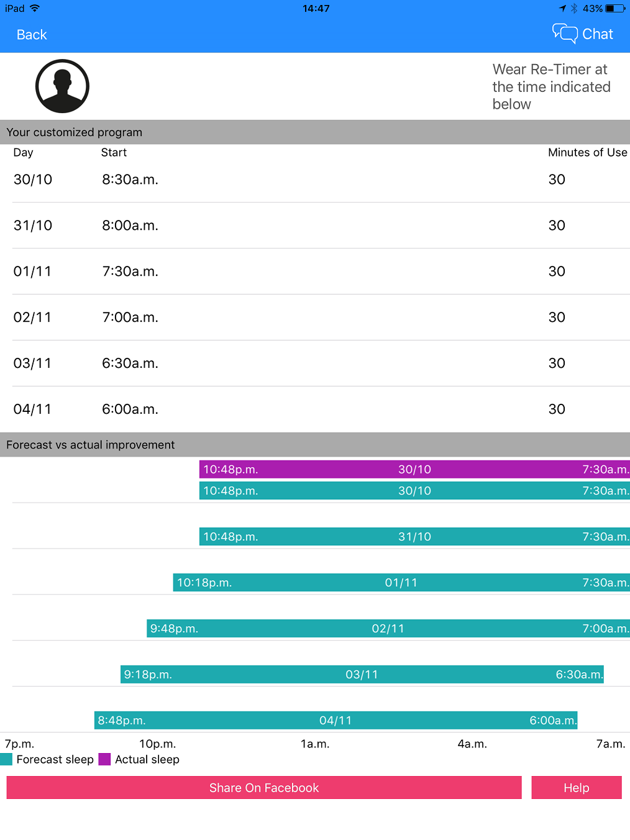This screenshot has width=630, height=840.
Task: Select the teal Forecast sleep legend swatch
Action: click(6, 759)
